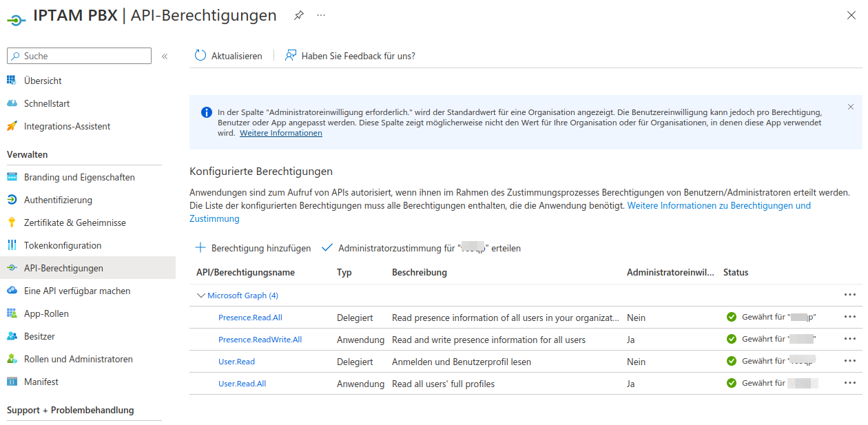
Task: Open more options for User.Read.All row
Action: pos(849,384)
